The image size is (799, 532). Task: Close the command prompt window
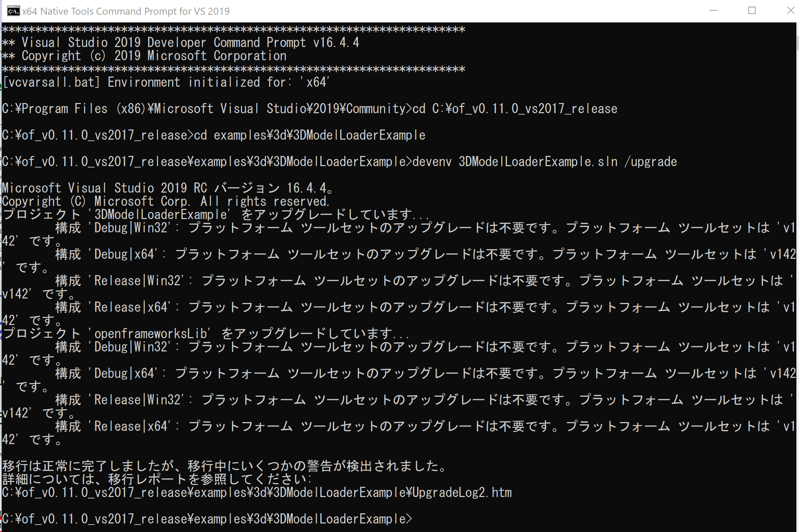click(x=791, y=11)
